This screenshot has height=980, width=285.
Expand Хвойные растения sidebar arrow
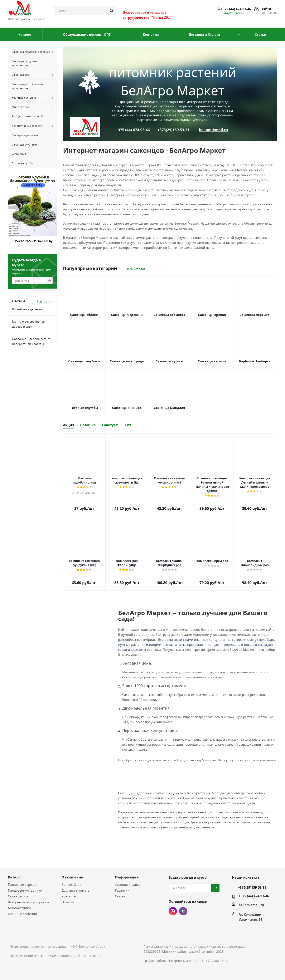(53, 98)
